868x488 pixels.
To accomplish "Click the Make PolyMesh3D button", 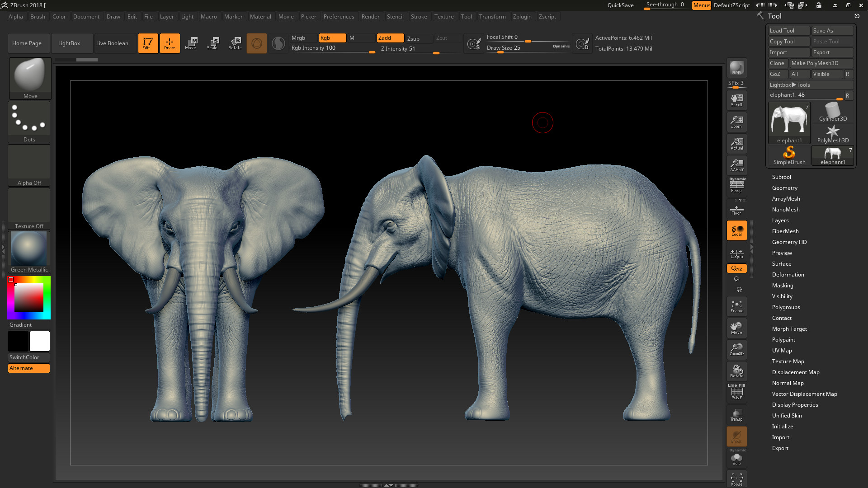I will [821, 63].
